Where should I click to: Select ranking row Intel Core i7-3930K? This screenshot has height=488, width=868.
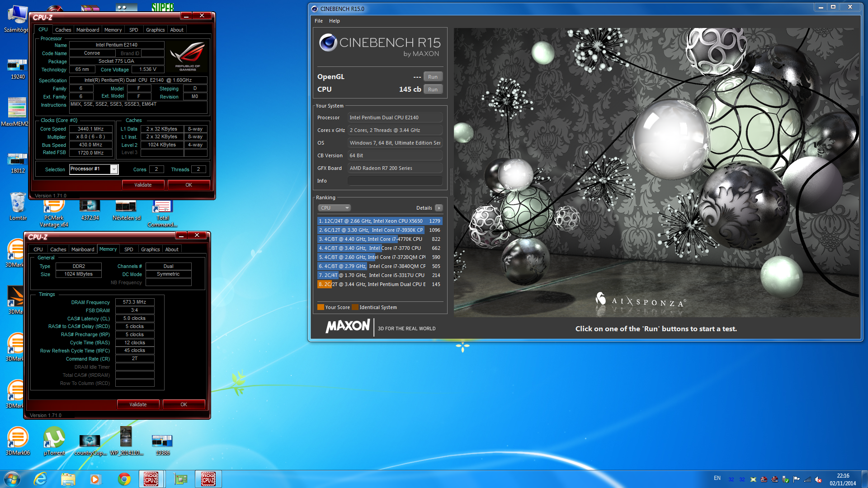[x=380, y=230]
